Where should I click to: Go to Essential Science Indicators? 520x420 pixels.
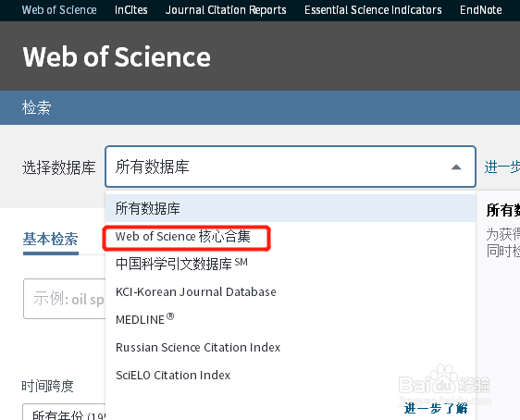(373, 10)
